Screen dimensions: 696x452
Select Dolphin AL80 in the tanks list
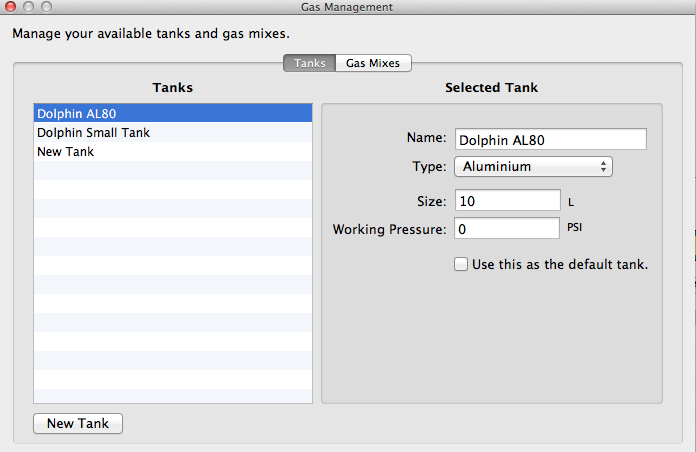coord(173,113)
